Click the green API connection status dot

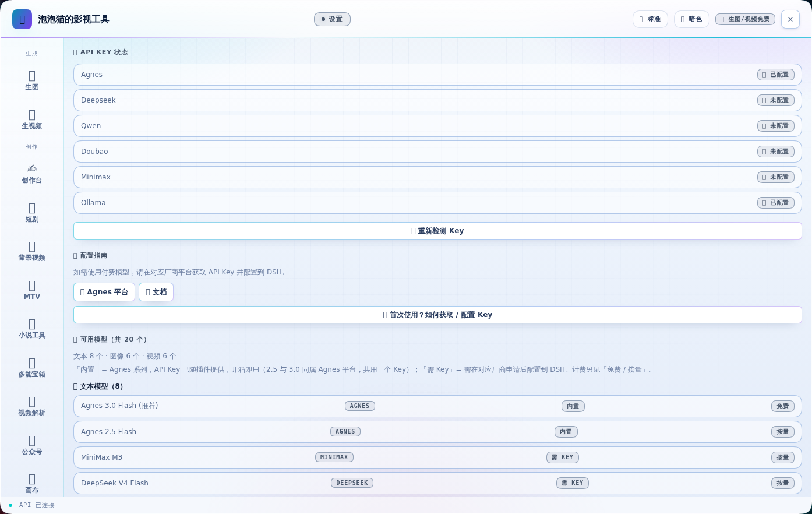pyautogui.click(x=10, y=505)
